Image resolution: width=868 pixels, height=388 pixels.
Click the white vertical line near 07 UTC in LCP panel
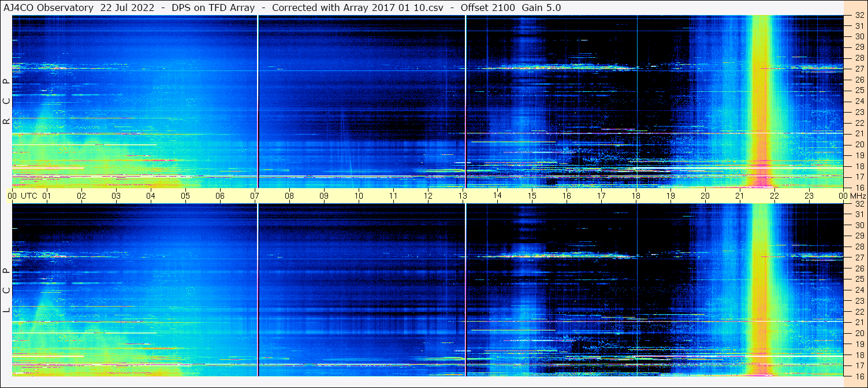[258, 289]
